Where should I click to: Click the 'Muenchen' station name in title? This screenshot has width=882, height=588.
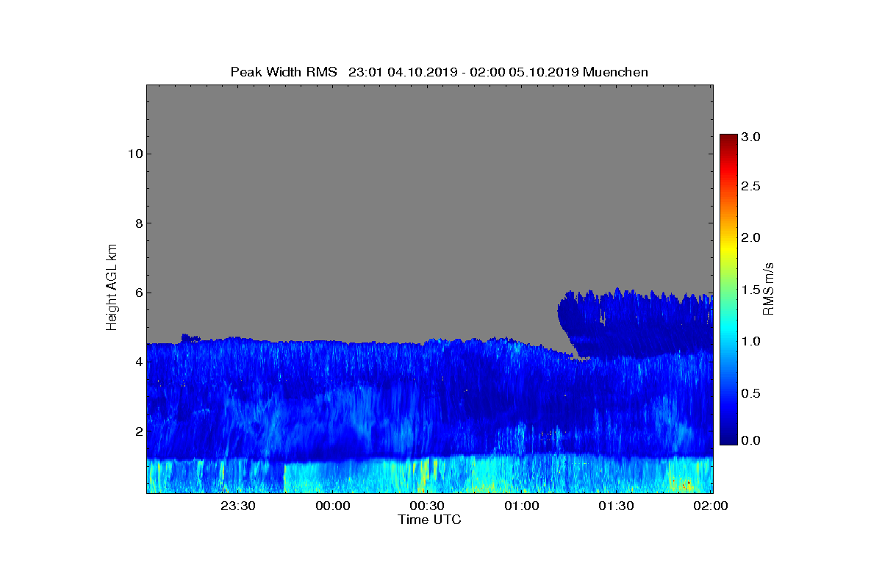(615, 72)
